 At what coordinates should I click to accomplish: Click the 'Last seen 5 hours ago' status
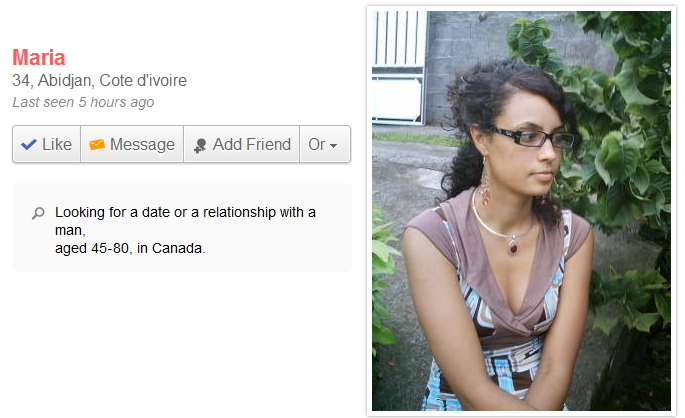pyautogui.click(x=83, y=102)
